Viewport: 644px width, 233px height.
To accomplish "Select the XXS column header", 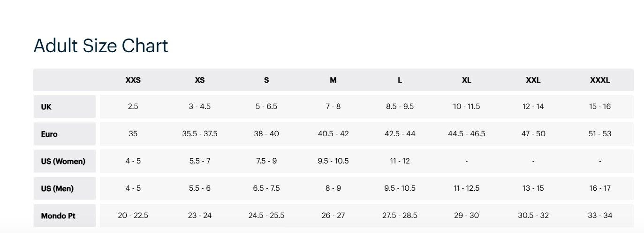I will point(133,80).
